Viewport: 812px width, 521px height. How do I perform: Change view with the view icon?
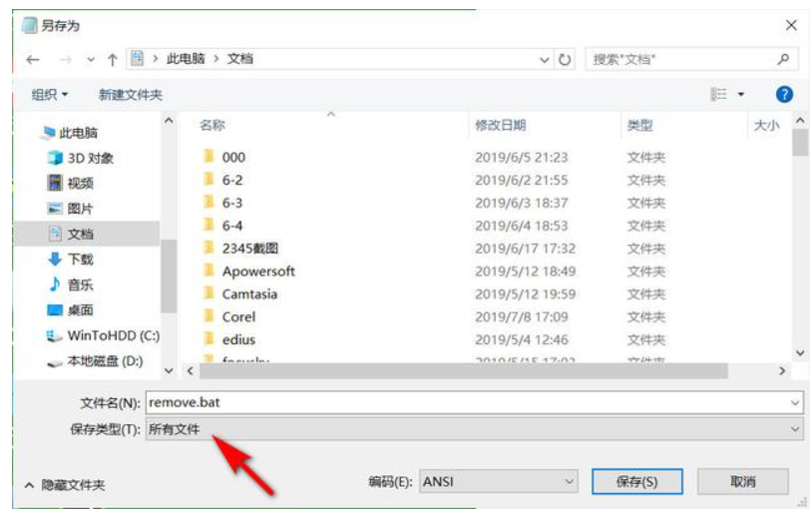[x=718, y=94]
